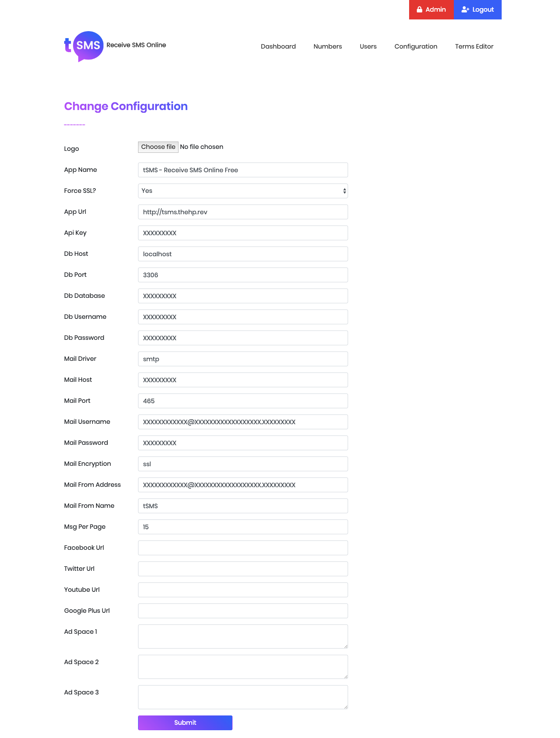Viewport: 560px width, 738px height.
Task: Click the lock icon in the Admin button
Action: tap(419, 9)
